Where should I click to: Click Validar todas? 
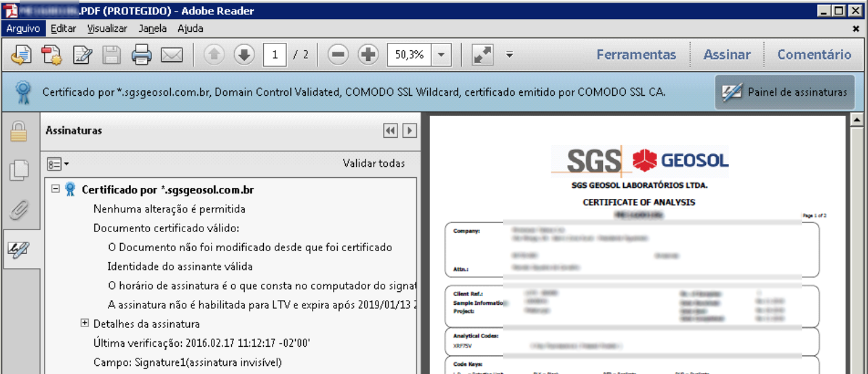click(x=374, y=164)
